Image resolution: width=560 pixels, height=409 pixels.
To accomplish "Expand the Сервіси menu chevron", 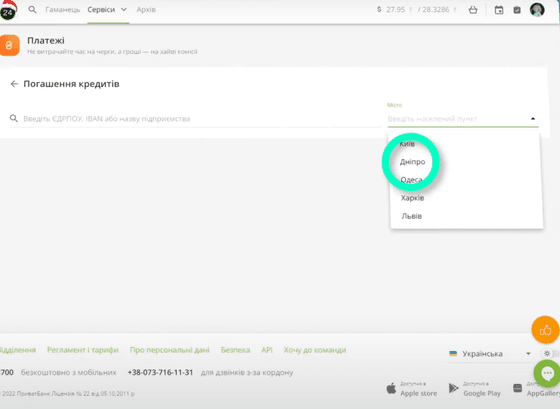I will pyautogui.click(x=124, y=10).
